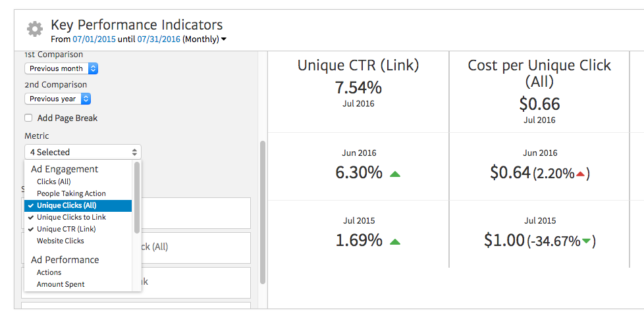Screen dimensions: 644x319
Task: Click the green up arrow beside 1.69%
Action: pyautogui.click(x=395, y=241)
